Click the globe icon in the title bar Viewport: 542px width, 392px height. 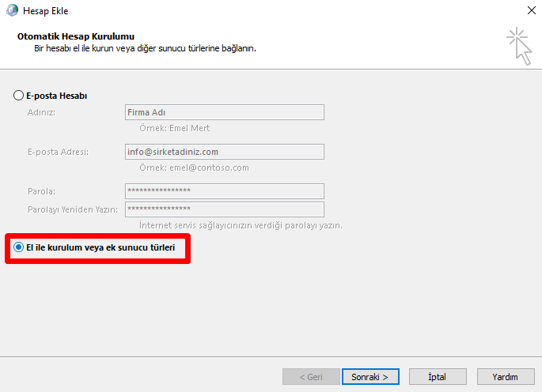click(13, 11)
